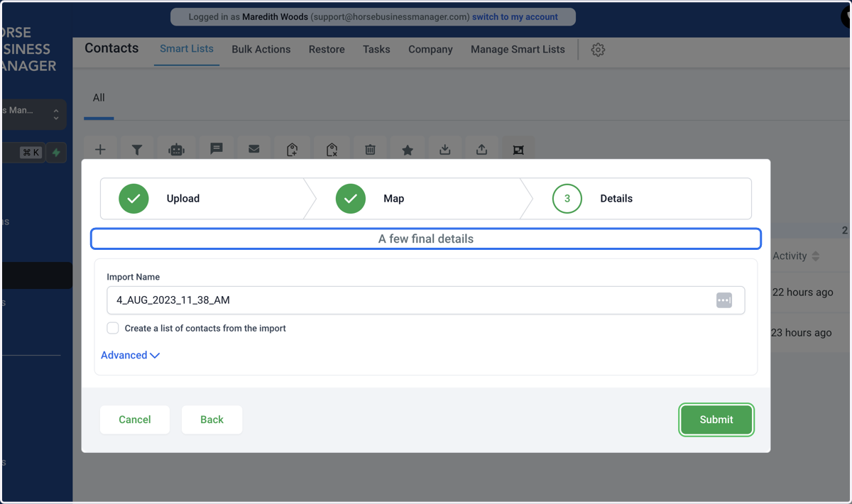Click the Details step label
The image size is (852, 504).
[616, 199]
